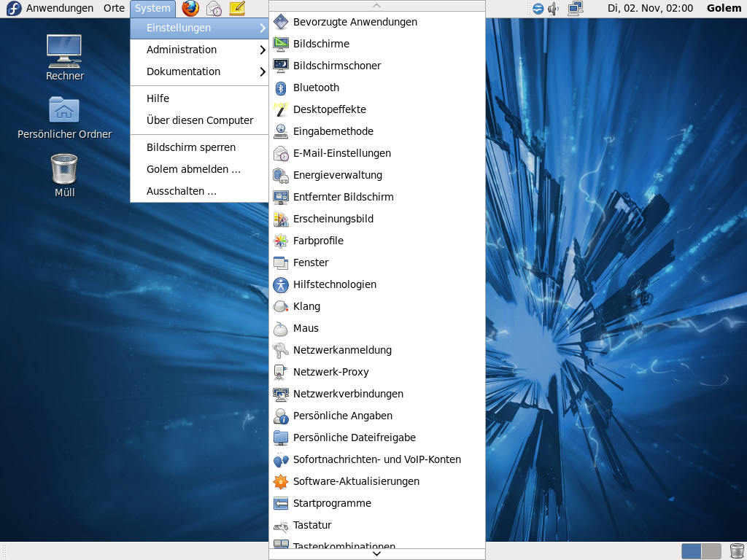Expand the Dokumentation submenu

click(x=182, y=71)
